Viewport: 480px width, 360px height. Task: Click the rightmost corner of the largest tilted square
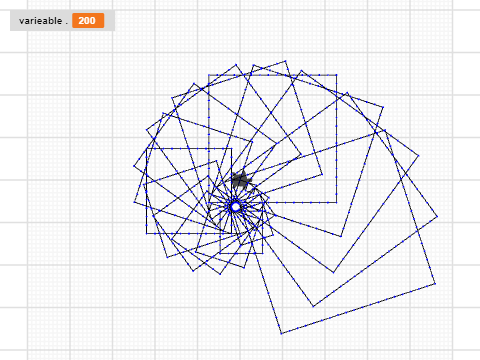(x=435, y=284)
